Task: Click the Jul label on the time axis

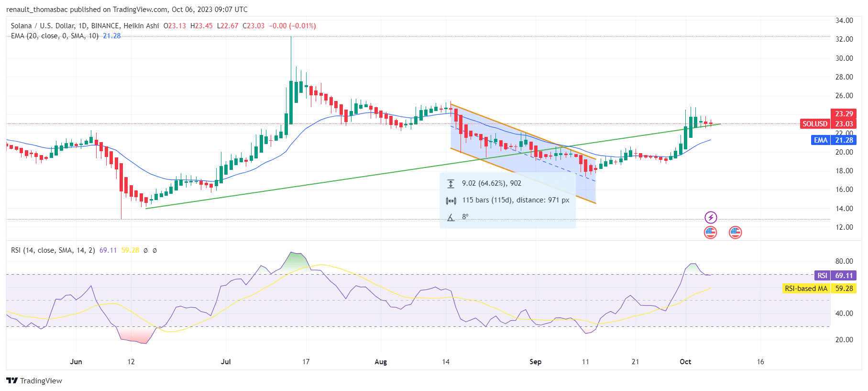Action: click(226, 362)
